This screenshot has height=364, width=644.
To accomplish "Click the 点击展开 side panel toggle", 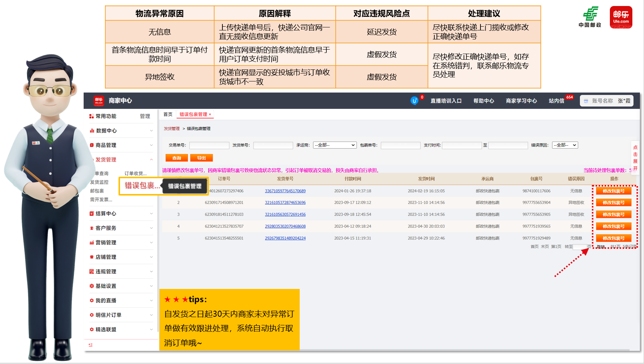I will (x=635, y=158).
